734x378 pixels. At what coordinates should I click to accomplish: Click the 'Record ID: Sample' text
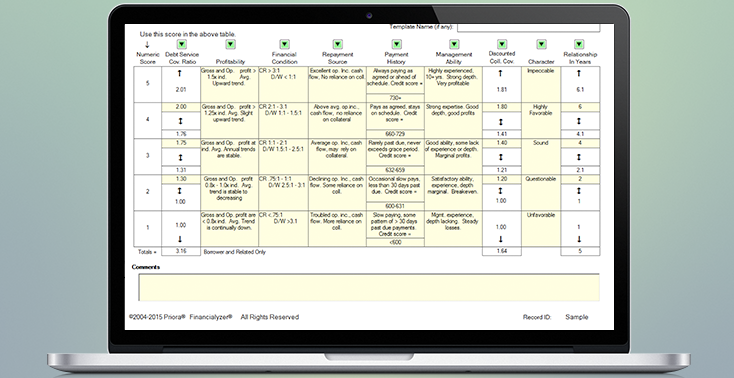555,317
